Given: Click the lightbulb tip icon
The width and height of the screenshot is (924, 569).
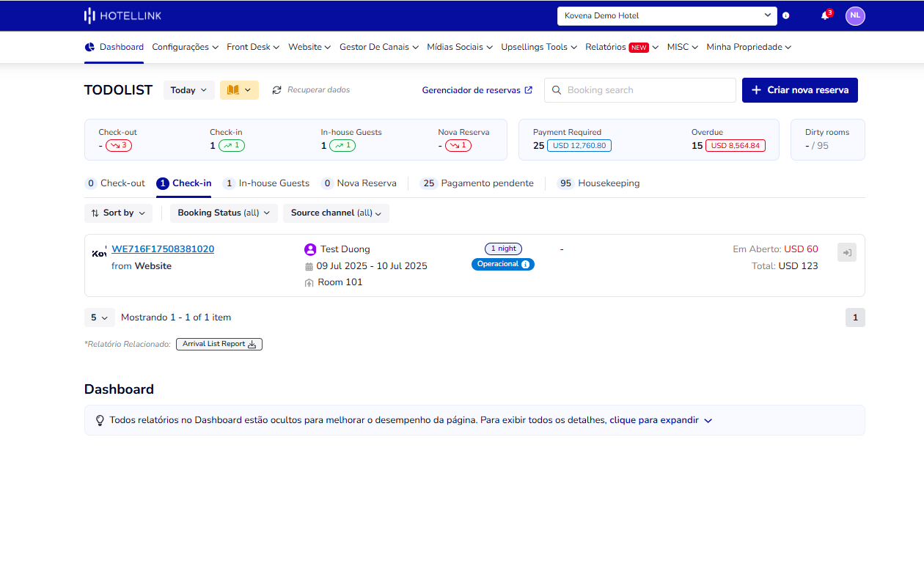Looking at the screenshot, I should 100,420.
